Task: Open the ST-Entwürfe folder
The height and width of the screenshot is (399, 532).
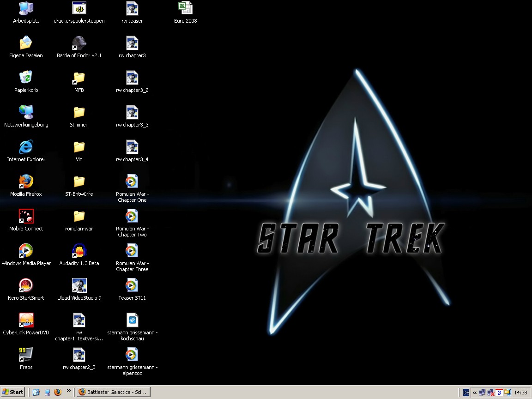Action: (x=79, y=181)
